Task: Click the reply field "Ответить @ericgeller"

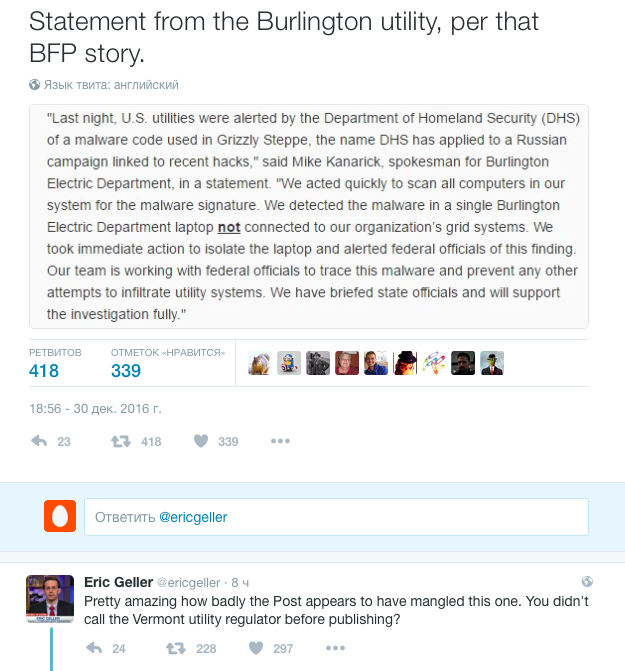Action: pos(336,517)
